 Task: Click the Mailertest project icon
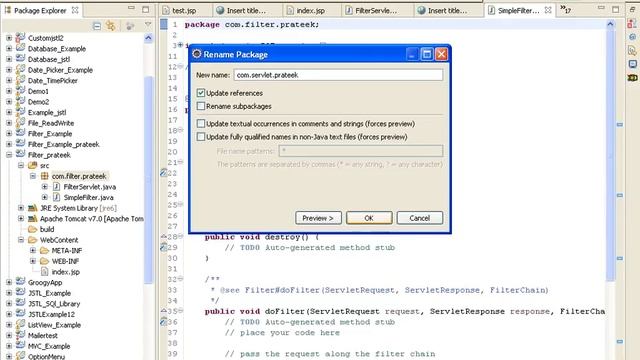click(x=20, y=335)
